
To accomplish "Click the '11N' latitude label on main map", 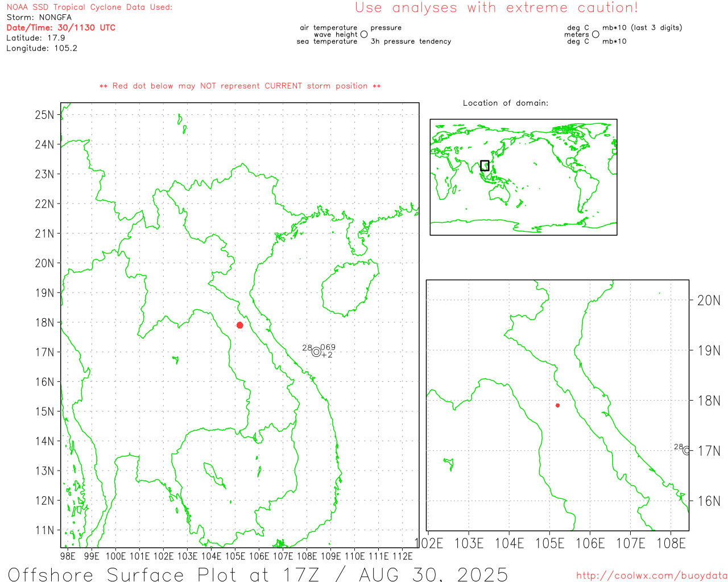I will pos(44,530).
